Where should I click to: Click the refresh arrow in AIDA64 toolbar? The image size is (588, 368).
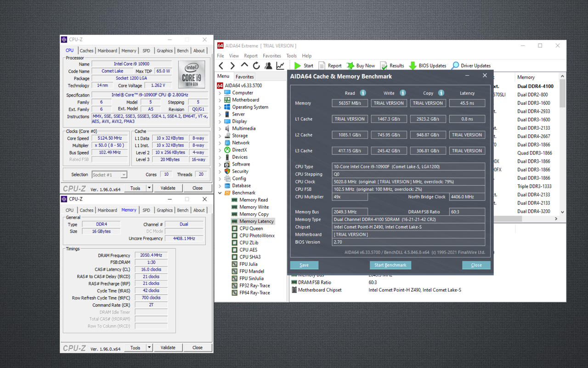coord(256,66)
